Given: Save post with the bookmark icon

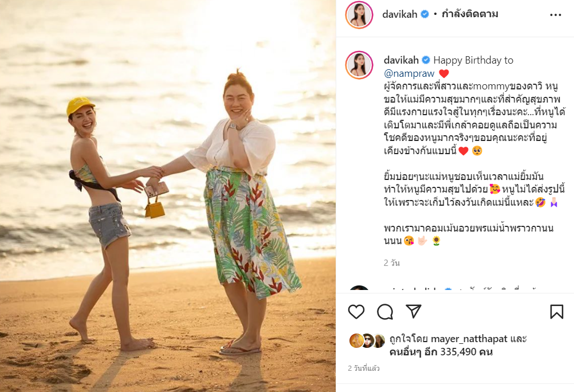Looking at the screenshot, I should pos(556,312).
